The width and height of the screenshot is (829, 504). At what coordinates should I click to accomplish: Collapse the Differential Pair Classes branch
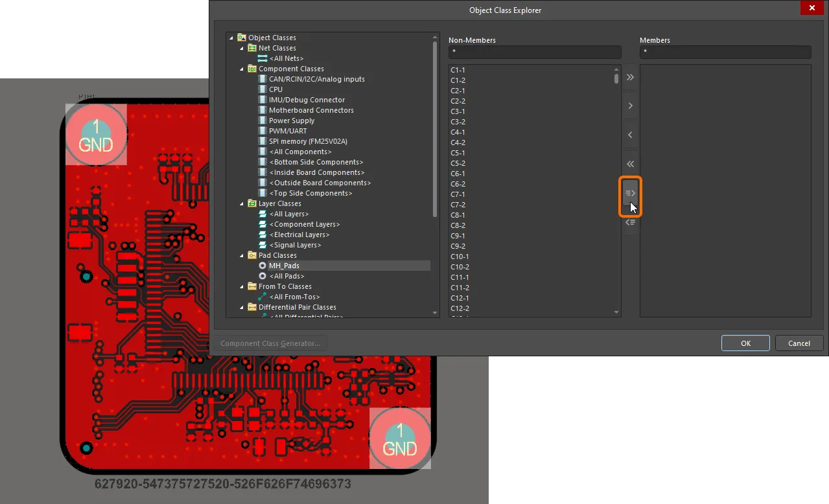click(242, 307)
